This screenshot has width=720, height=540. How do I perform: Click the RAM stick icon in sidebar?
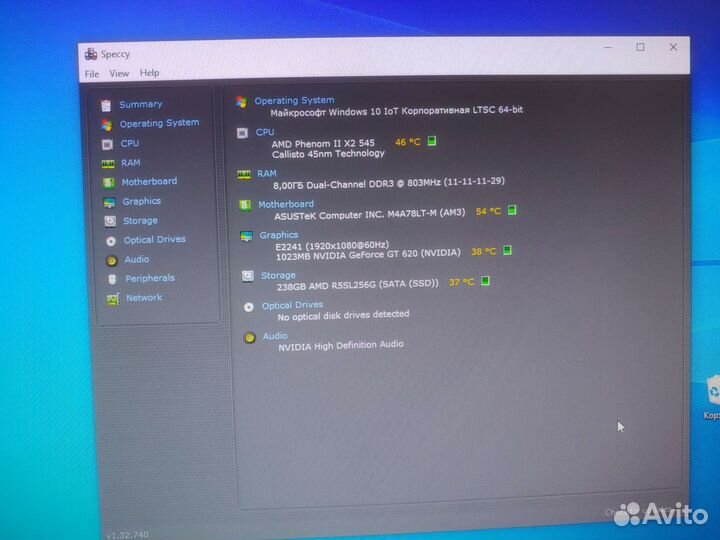tap(108, 164)
